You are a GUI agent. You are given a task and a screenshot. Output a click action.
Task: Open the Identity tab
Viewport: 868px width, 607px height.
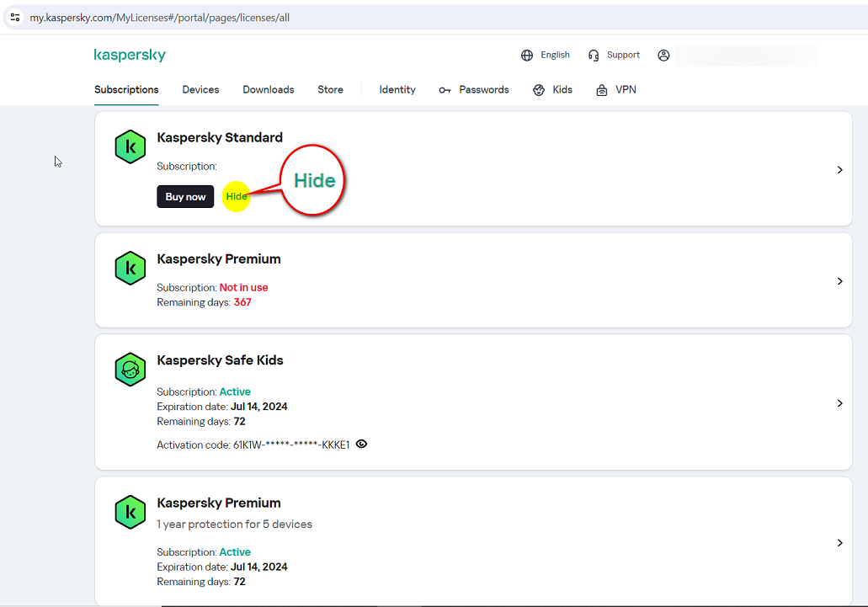click(397, 90)
